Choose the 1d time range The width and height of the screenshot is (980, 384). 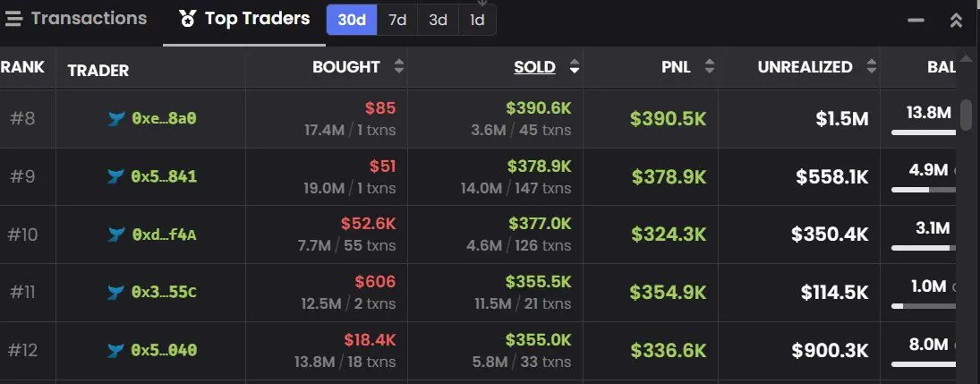pyautogui.click(x=478, y=20)
